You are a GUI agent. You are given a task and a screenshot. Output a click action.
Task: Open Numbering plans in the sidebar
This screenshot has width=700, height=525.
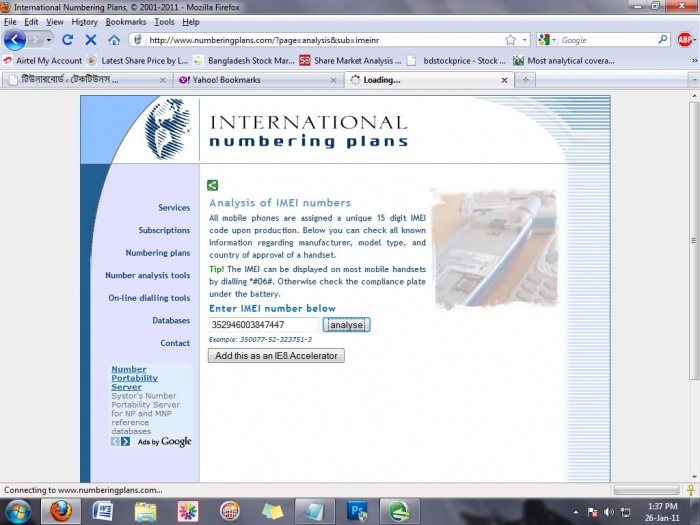(158, 253)
